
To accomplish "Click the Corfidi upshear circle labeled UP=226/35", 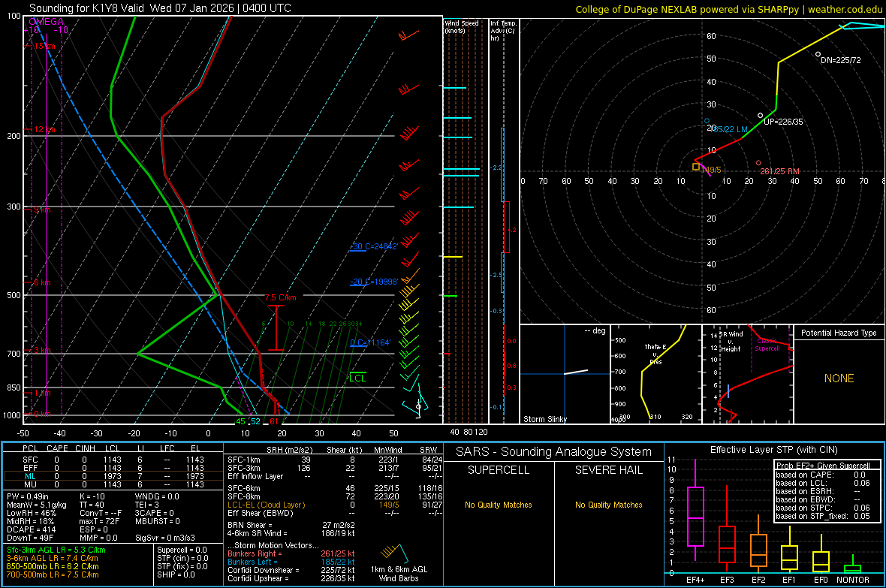I will click(x=761, y=116).
